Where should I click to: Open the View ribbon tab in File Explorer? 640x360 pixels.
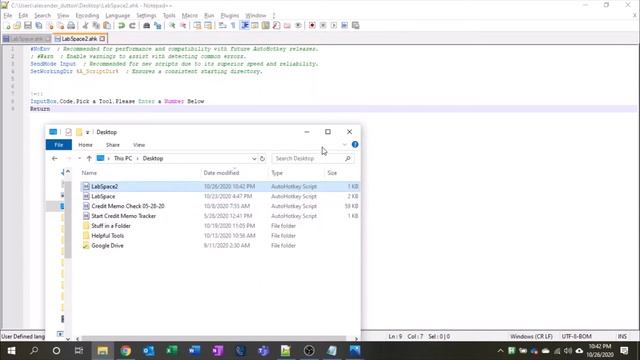139,145
